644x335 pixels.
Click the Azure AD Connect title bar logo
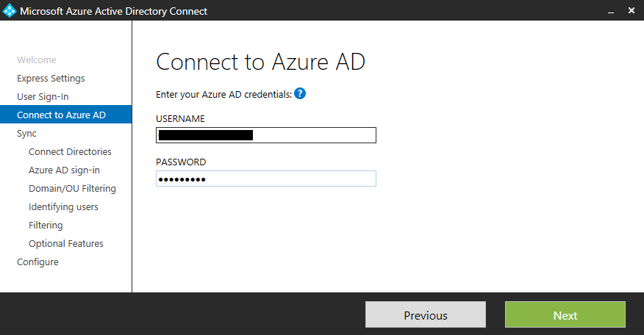[x=10, y=11]
